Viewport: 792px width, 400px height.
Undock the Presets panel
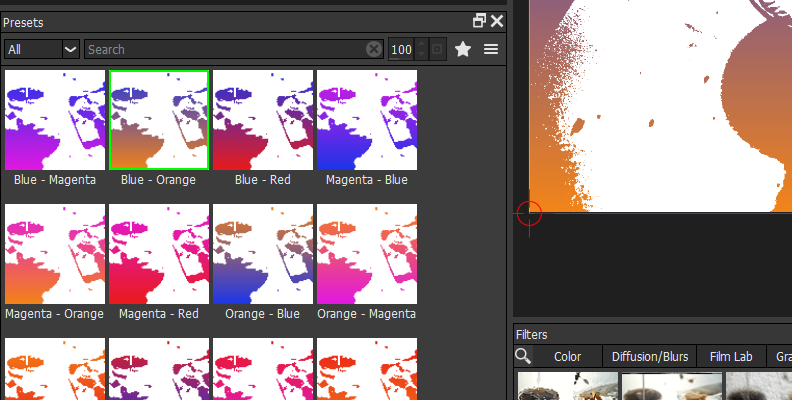(479, 21)
